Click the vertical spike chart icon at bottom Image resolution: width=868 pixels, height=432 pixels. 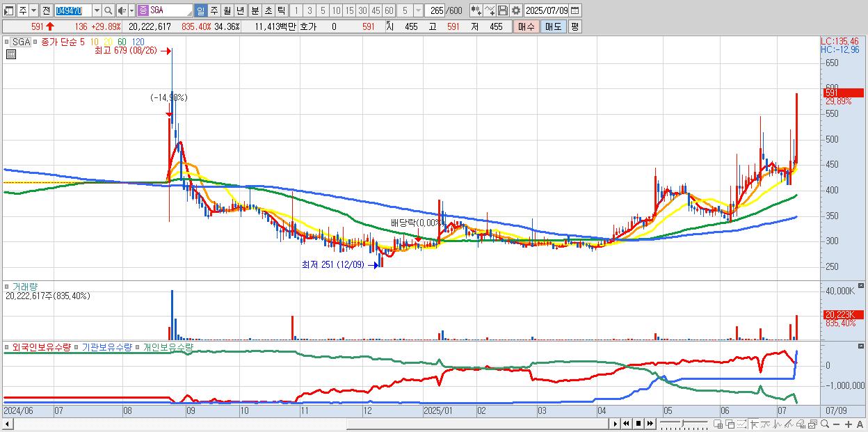[x=778, y=424]
